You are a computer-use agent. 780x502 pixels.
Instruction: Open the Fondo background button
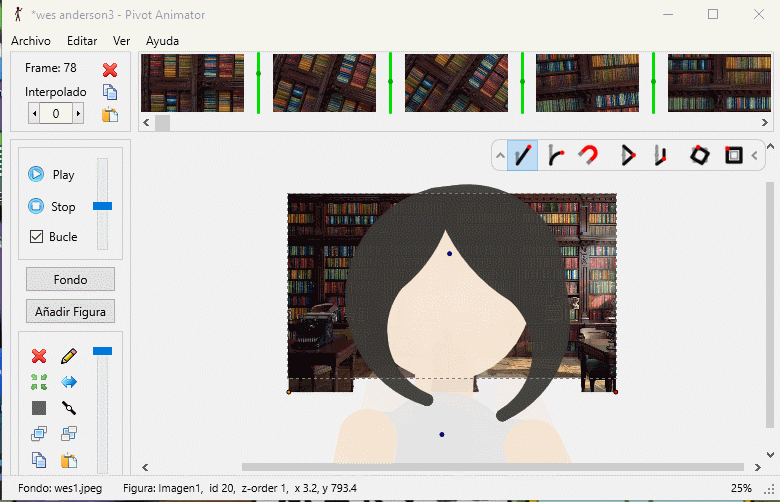(70, 279)
